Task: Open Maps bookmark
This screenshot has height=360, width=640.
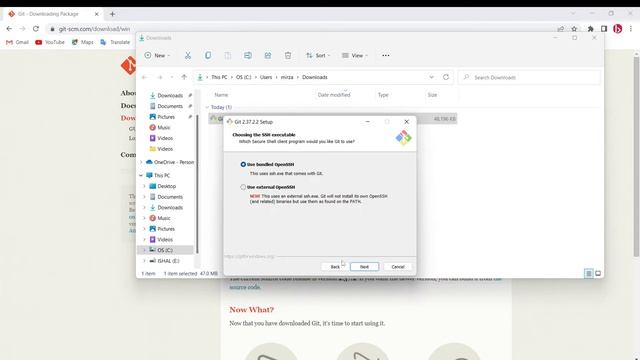Action: [82, 42]
